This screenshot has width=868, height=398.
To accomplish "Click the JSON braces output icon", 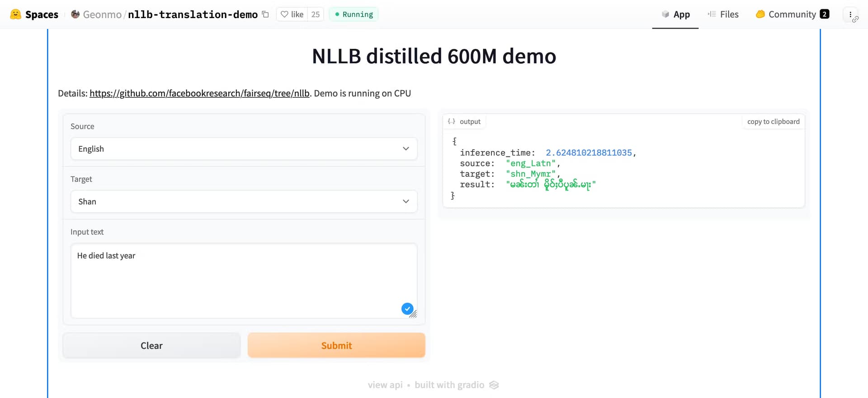I will [451, 121].
